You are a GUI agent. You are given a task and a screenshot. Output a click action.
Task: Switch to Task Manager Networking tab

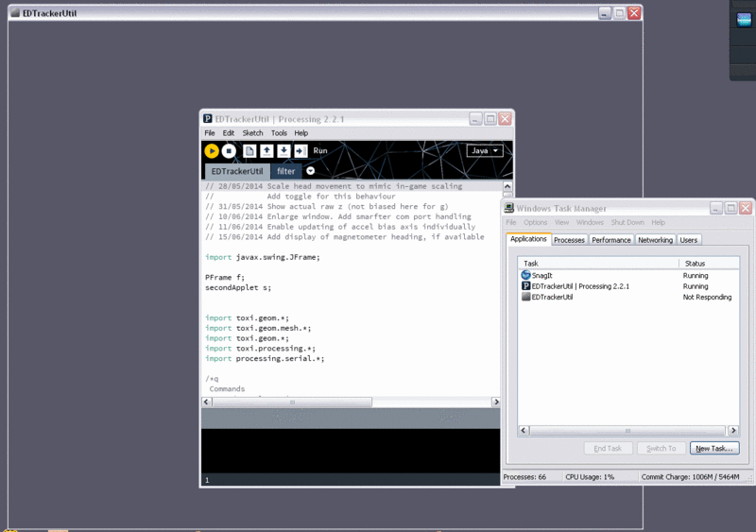click(x=655, y=240)
